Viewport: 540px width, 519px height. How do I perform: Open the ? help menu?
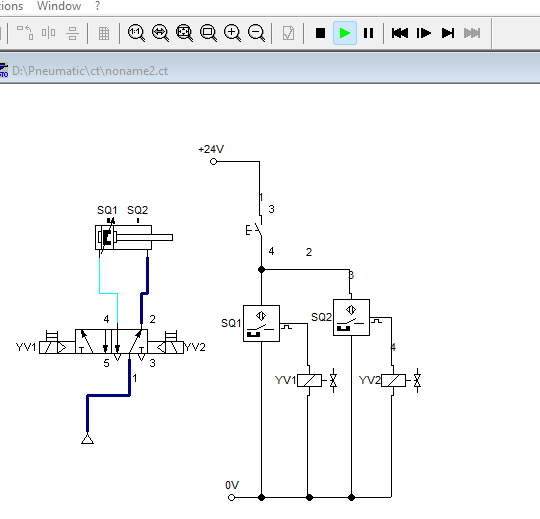pyautogui.click(x=97, y=6)
